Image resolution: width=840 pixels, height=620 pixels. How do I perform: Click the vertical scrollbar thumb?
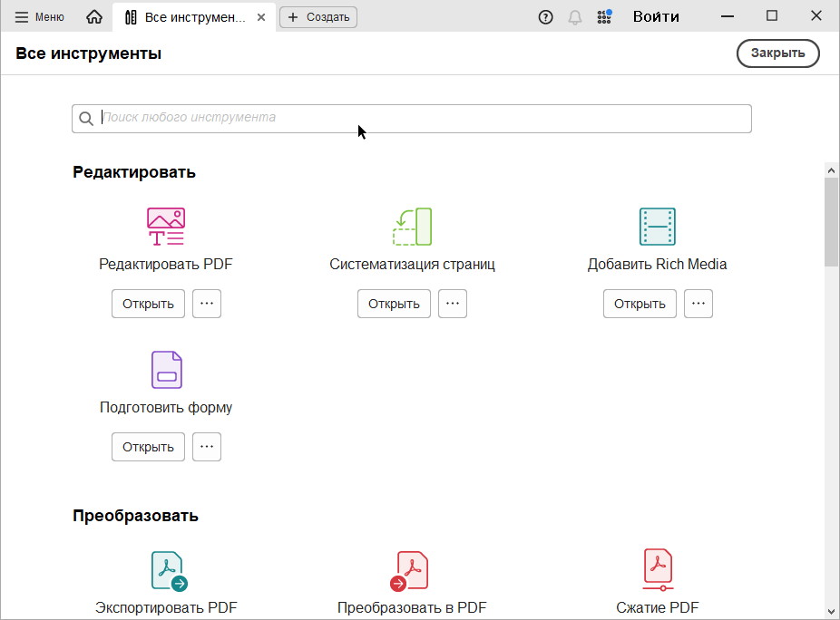click(x=831, y=222)
